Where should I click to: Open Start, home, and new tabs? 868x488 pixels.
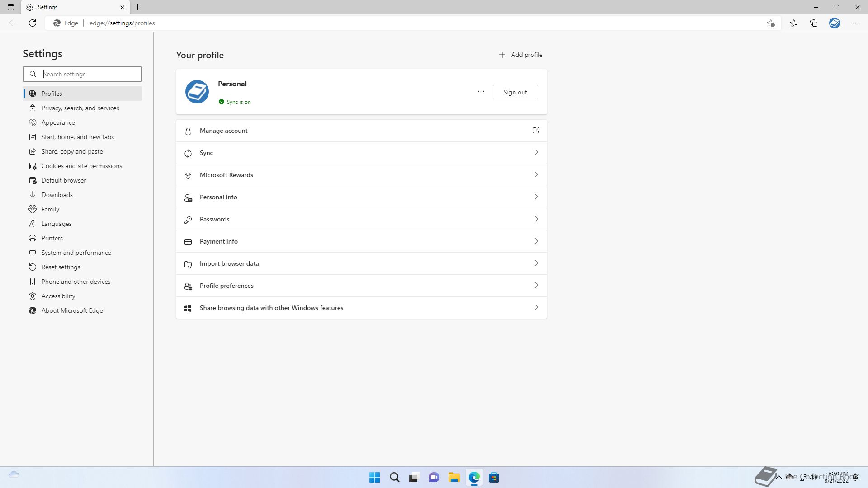pos(82,137)
